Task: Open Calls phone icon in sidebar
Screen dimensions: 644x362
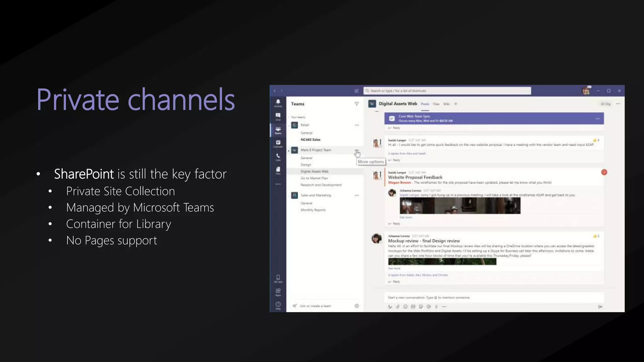Action: coord(278,157)
